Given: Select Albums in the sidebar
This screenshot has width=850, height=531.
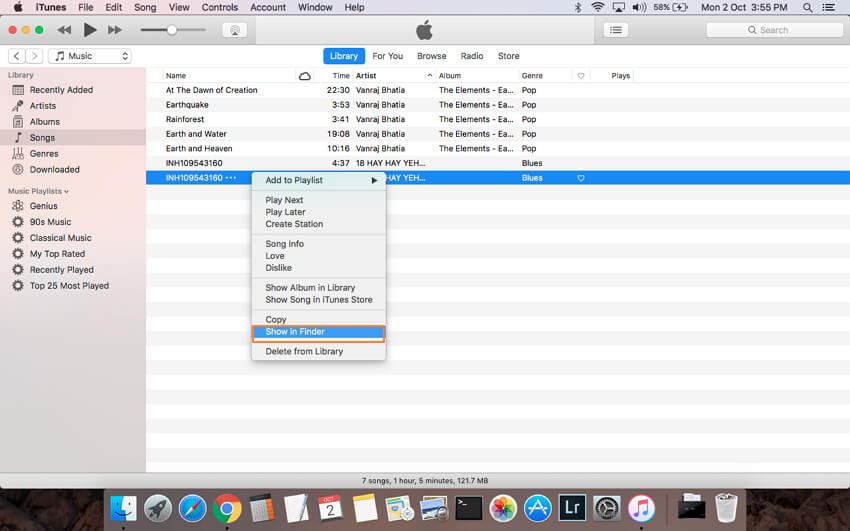Looking at the screenshot, I should [73, 122].
